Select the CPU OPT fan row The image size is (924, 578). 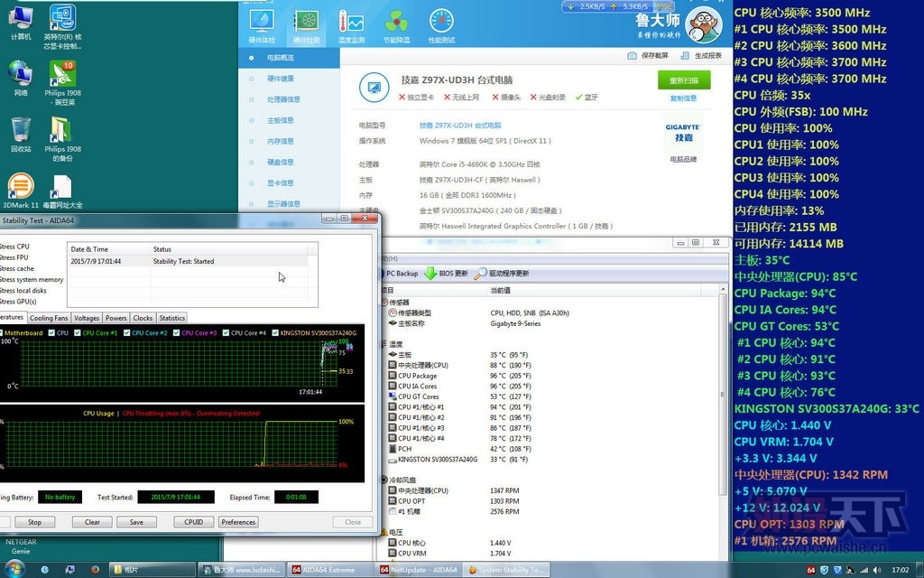[x=548, y=501]
